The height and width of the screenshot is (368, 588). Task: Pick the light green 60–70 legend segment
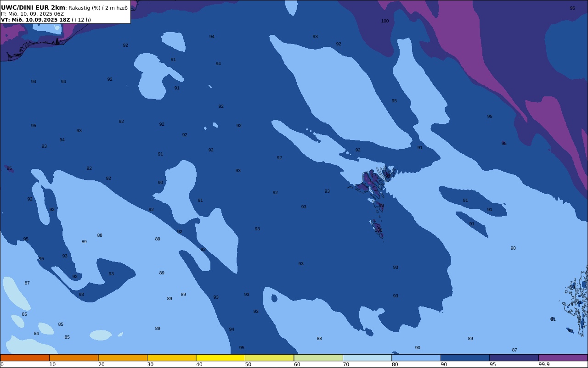tap(318, 357)
